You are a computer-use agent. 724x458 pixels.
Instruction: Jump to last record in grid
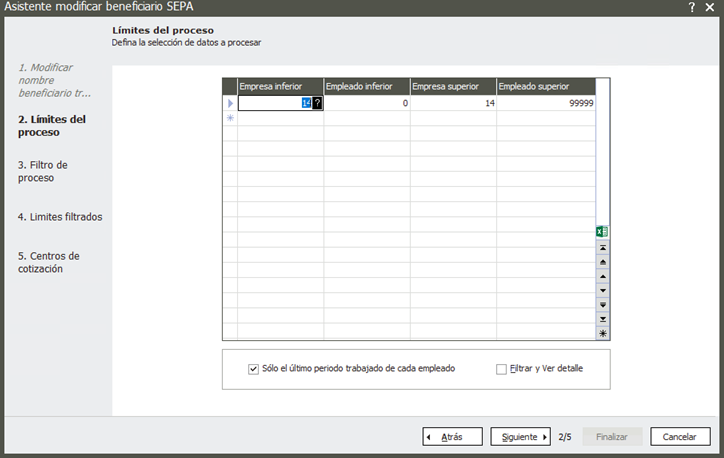pyautogui.click(x=603, y=318)
